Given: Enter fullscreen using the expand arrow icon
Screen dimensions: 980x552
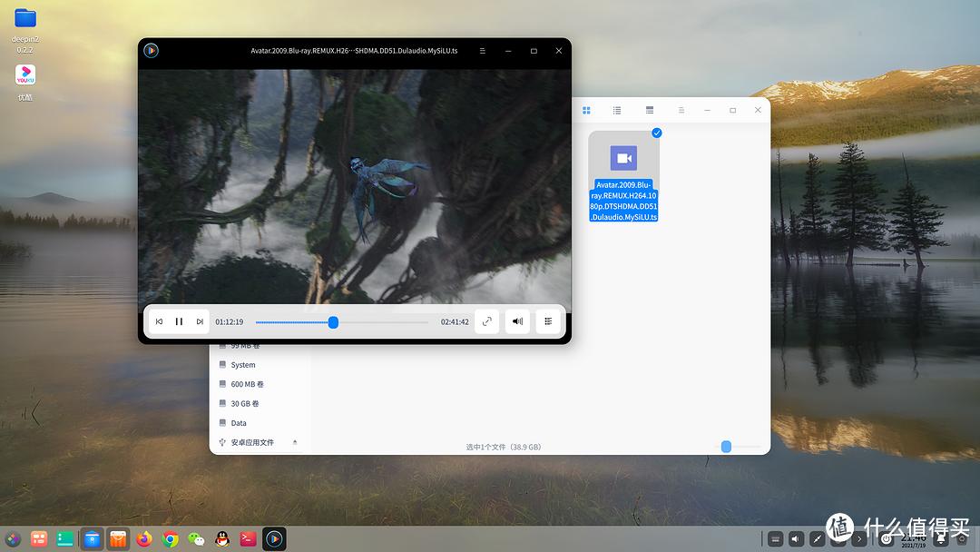Looking at the screenshot, I should (x=487, y=320).
